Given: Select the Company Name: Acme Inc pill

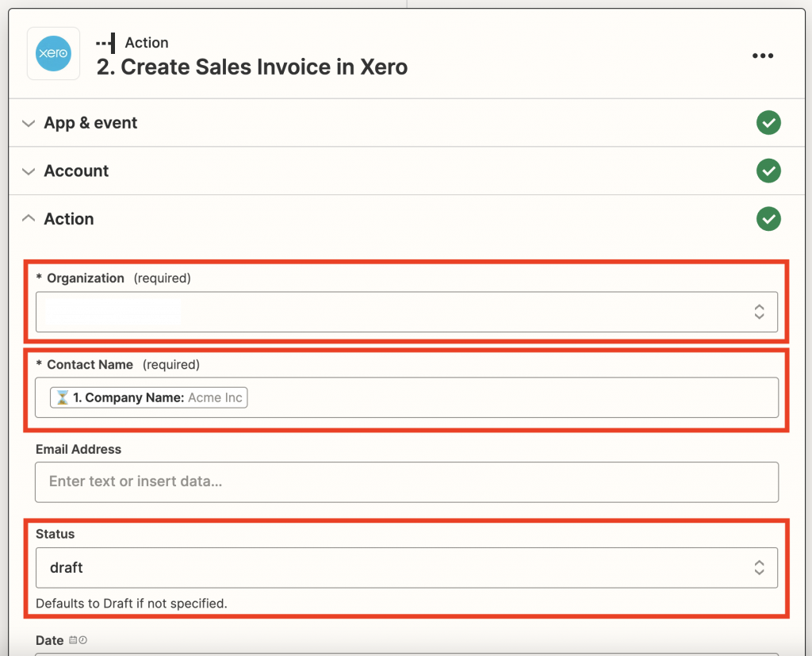Looking at the screenshot, I should click(148, 397).
